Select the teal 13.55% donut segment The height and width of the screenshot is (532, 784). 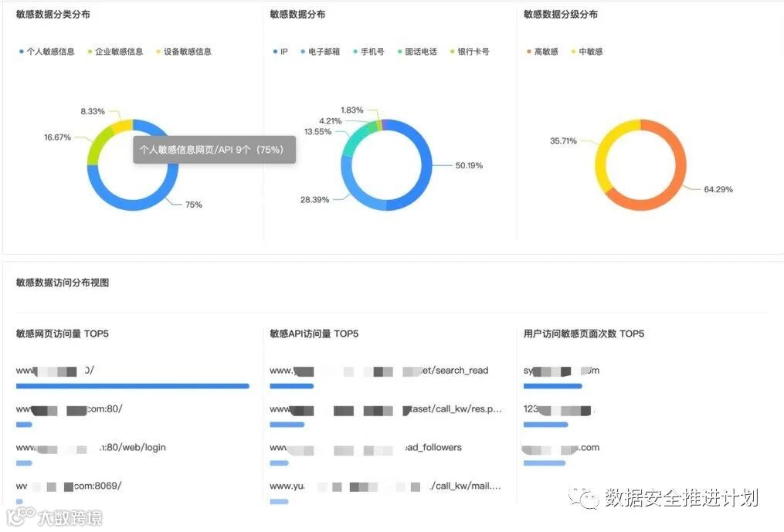pyautogui.click(x=353, y=140)
